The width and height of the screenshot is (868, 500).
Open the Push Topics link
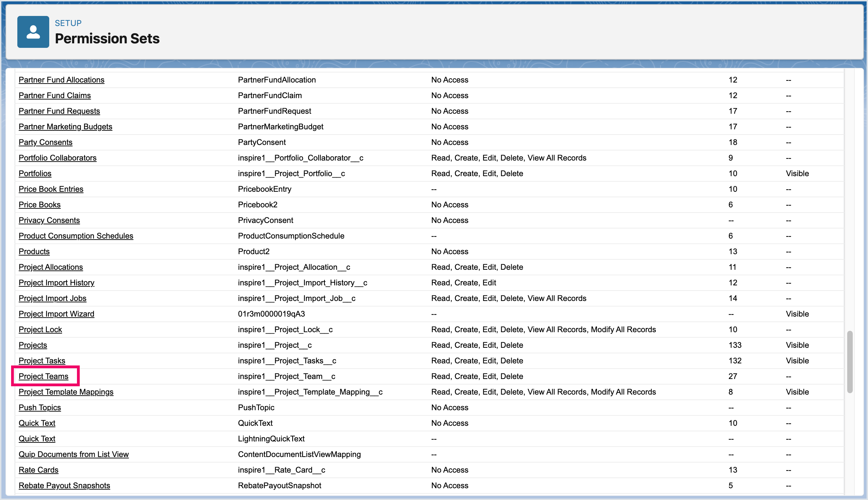[x=40, y=407]
